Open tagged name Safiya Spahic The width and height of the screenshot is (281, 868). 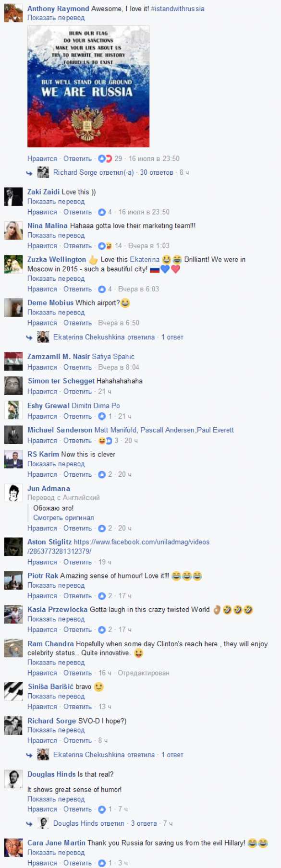113,356
